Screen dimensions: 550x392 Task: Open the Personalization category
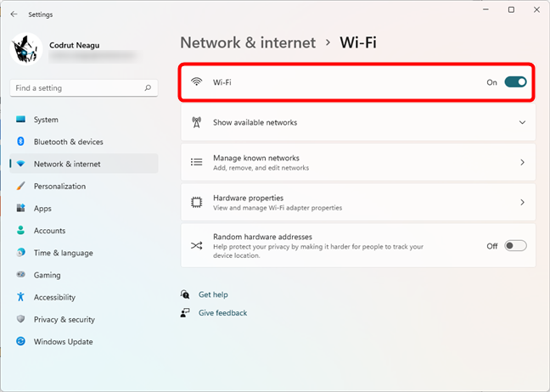(x=84, y=186)
